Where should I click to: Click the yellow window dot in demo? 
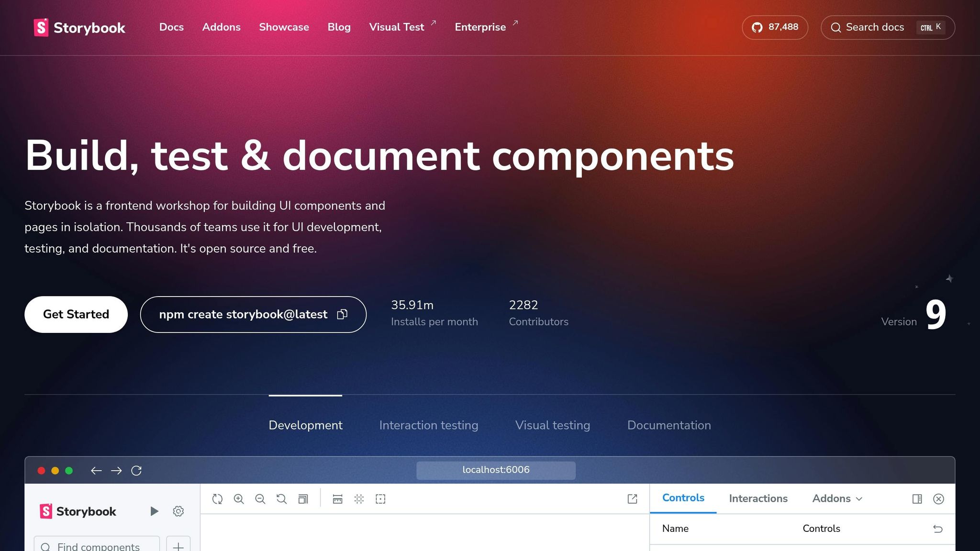[55, 471]
